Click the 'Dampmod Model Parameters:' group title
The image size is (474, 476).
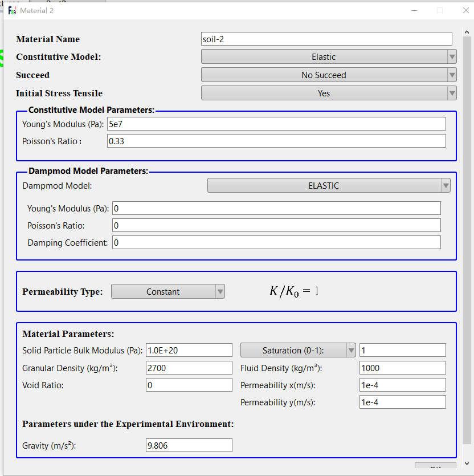tap(88, 171)
